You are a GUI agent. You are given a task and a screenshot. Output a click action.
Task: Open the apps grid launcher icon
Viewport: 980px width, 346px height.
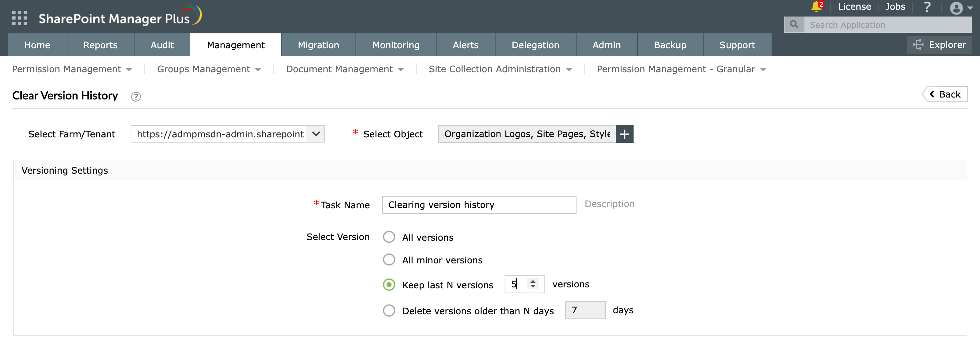coord(19,18)
